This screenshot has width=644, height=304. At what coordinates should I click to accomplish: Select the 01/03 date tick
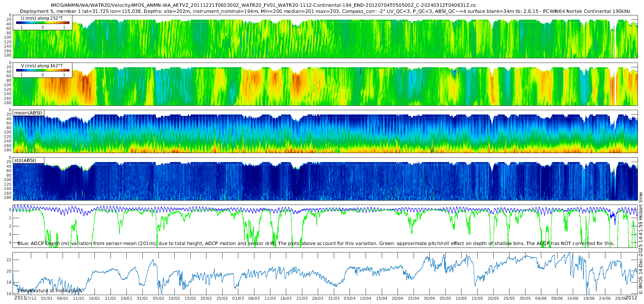coord(238,299)
